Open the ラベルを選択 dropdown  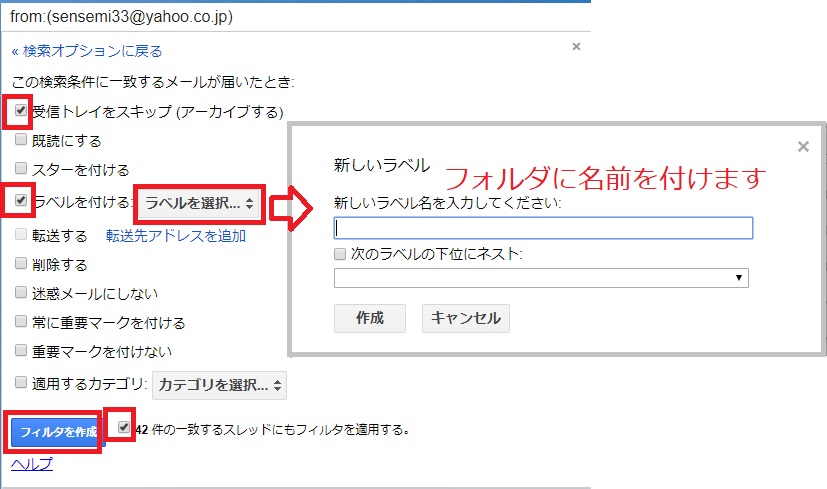pyautogui.click(x=199, y=203)
